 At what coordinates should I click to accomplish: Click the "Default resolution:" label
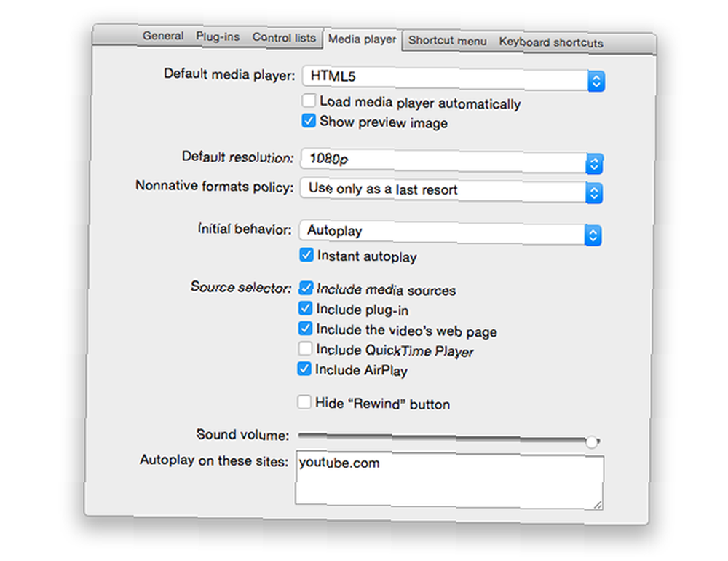pos(238,157)
